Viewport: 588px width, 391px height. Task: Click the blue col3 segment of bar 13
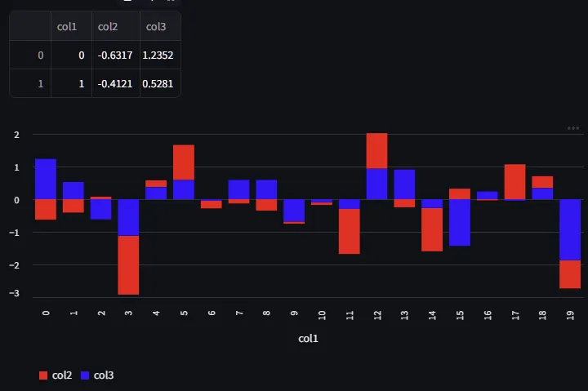pyautogui.click(x=404, y=184)
